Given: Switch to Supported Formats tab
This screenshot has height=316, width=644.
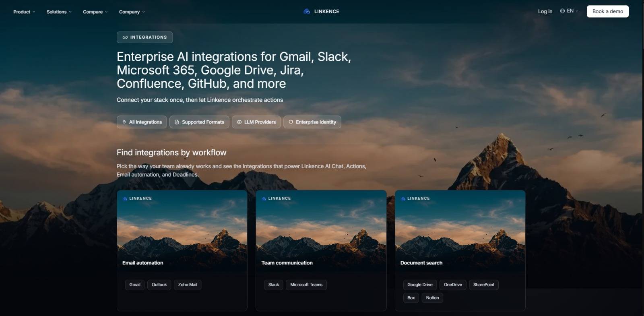Looking at the screenshot, I should [x=199, y=122].
